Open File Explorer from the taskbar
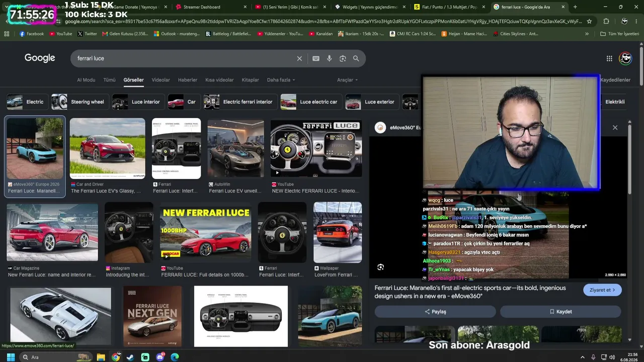The image size is (644, 362). click(101, 357)
